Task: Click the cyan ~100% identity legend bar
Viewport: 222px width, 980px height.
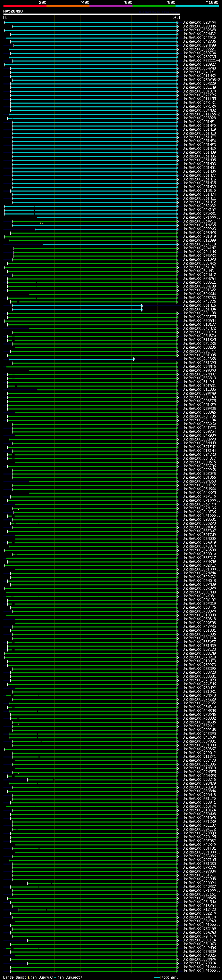Action: coord(197,7)
